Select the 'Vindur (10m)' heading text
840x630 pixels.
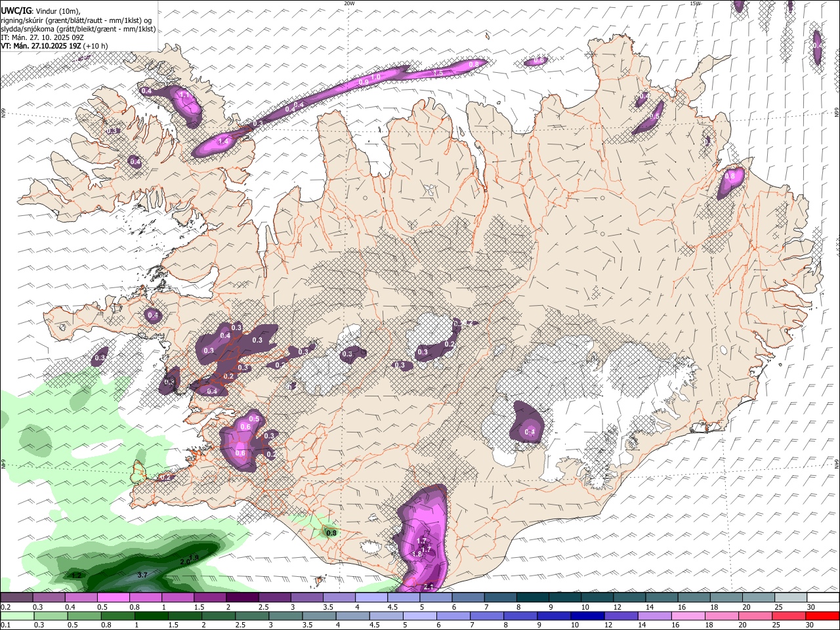point(58,11)
